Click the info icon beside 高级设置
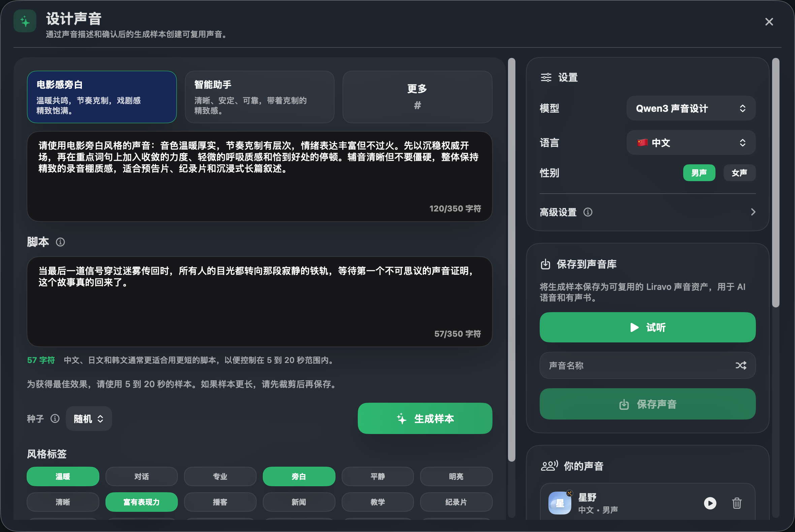The image size is (795, 532). point(588,212)
